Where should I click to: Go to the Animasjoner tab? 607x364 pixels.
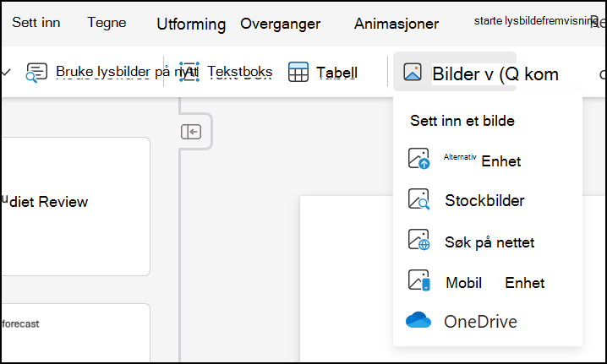(396, 24)
